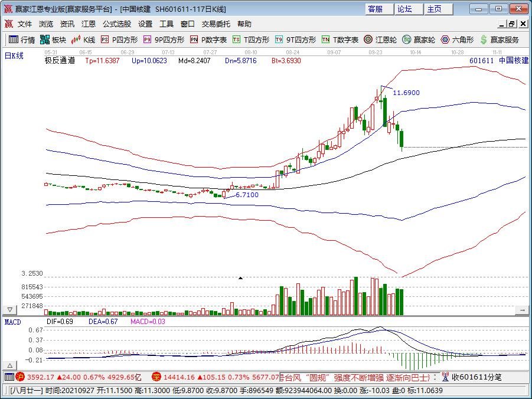Open the 公式选股 menu
This screenshot has height=399, width=532.
117,24
